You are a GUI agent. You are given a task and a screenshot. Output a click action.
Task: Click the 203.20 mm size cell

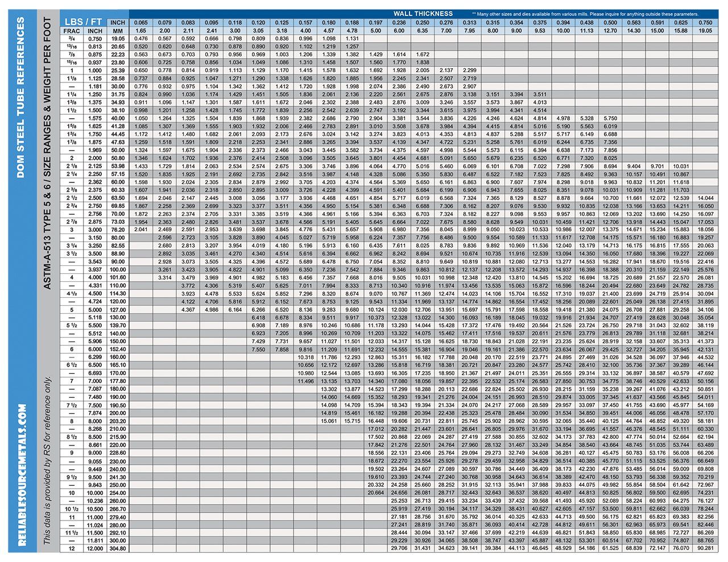point(118,421)
